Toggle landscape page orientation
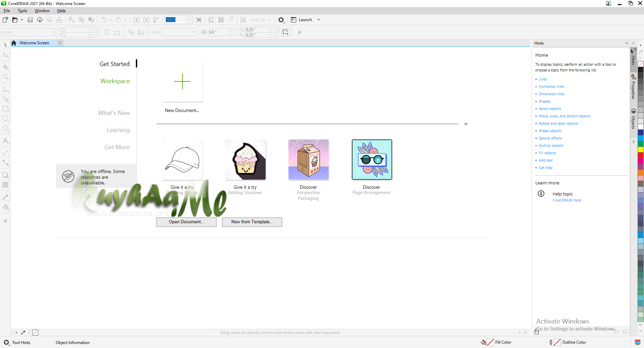The width and height of the screenshot is (644, 348). [117, 33]
